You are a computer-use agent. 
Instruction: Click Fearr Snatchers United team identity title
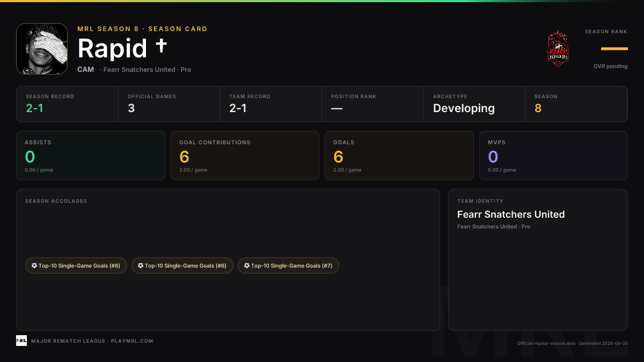click(x=511, y=215)
